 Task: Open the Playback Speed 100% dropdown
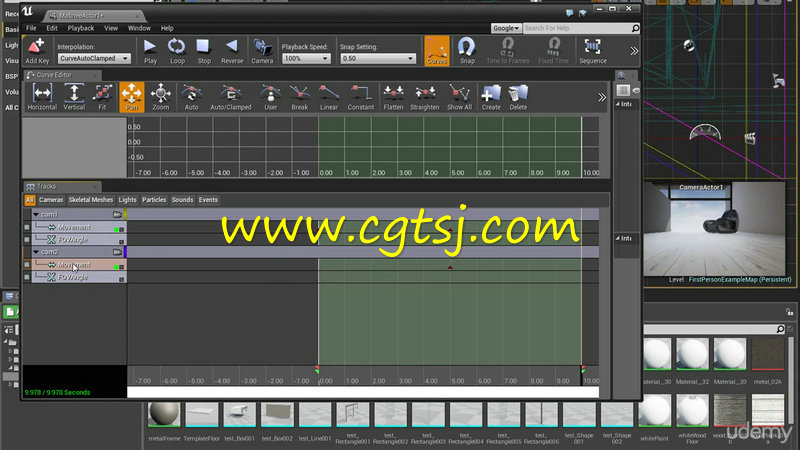(x=306, y=59)
